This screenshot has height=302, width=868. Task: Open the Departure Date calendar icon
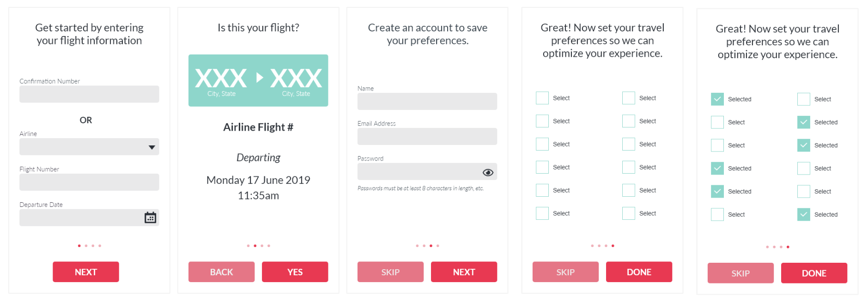pos(150,217)
